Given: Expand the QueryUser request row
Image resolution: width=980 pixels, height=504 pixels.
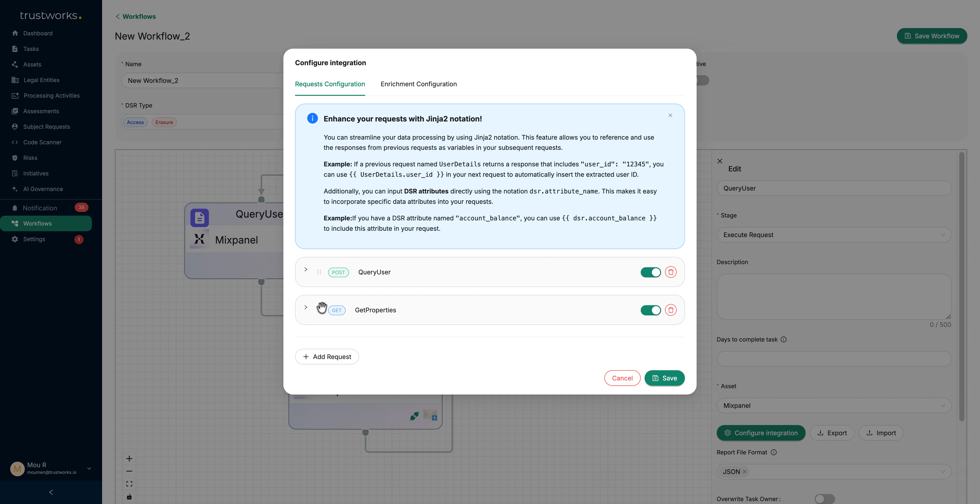Looking at the screenshot, I should pyautogui.click(x=306, y=270).
